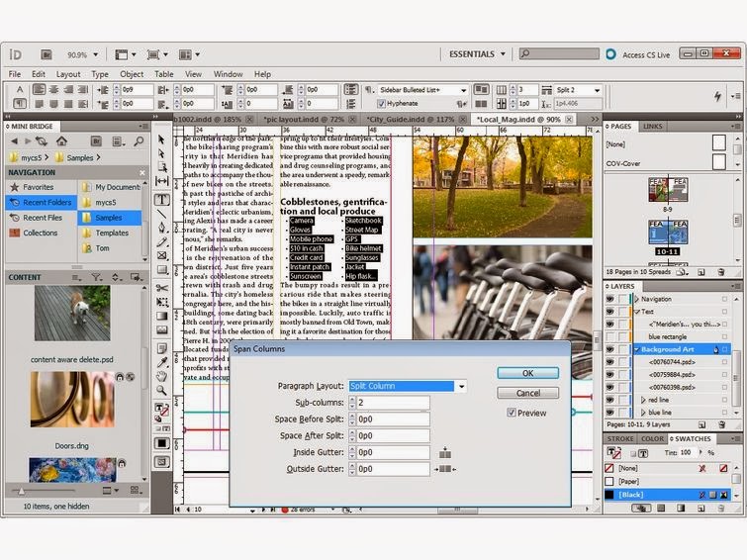747x560 pixels.
Task: Switch to the *City_Guide.indd document tab
Action: click(410, 119)
